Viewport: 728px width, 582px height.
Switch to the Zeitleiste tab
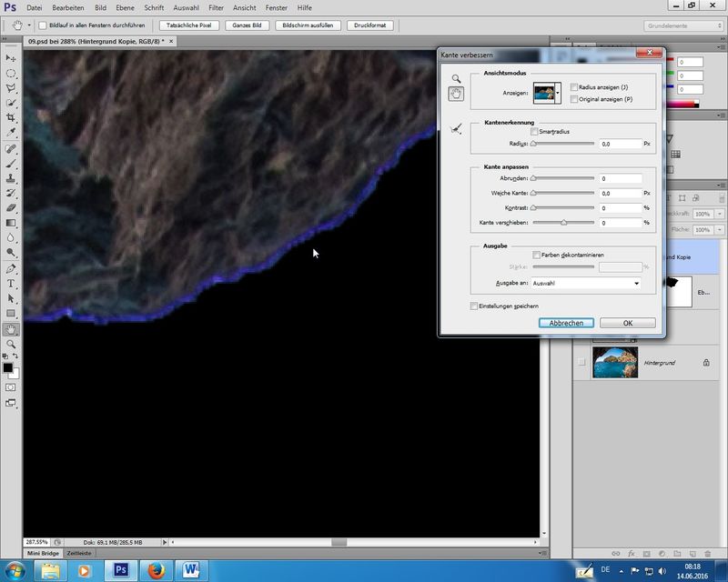(x=80, y=552)
